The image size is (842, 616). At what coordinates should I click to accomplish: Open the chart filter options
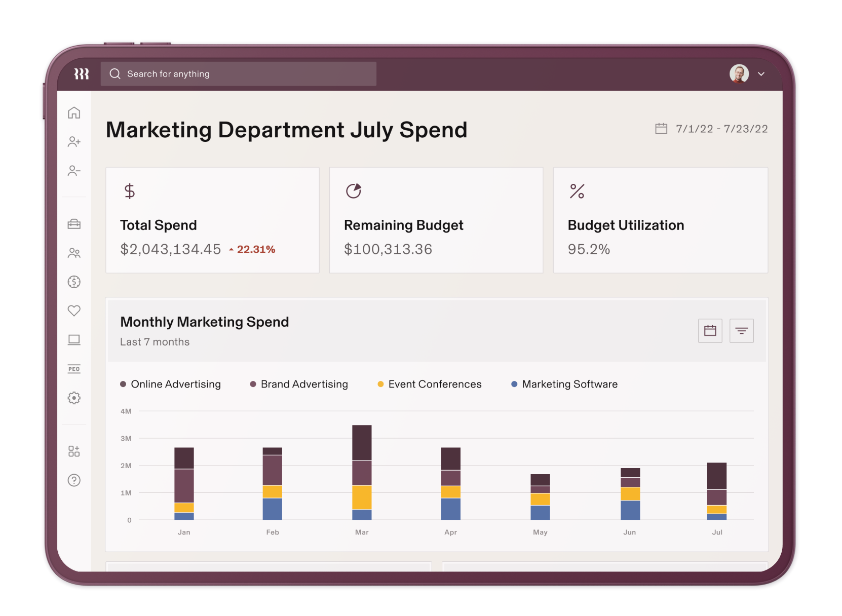(742, 331)
